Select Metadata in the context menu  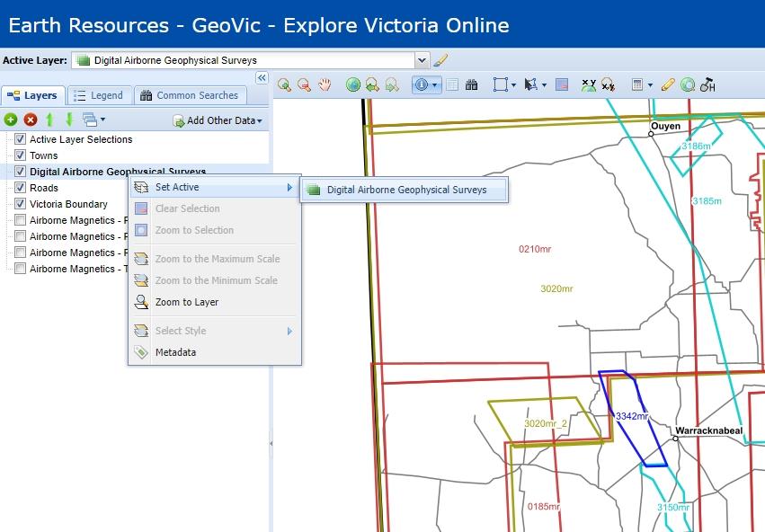(174, 352)
